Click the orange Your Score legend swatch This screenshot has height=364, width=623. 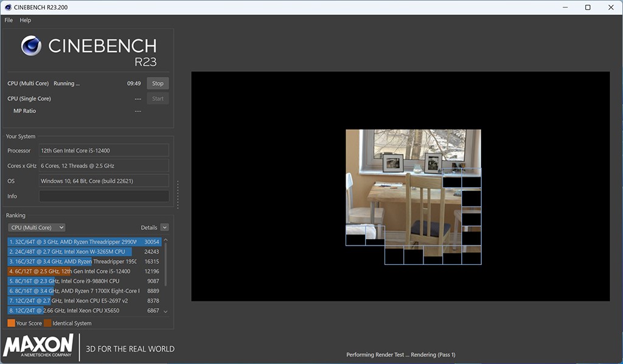coord(11,323)
